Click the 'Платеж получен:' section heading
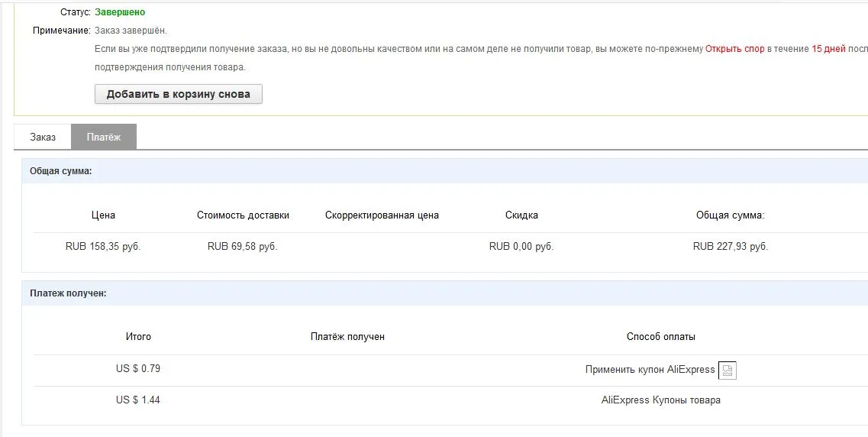 tap(68, 293)
